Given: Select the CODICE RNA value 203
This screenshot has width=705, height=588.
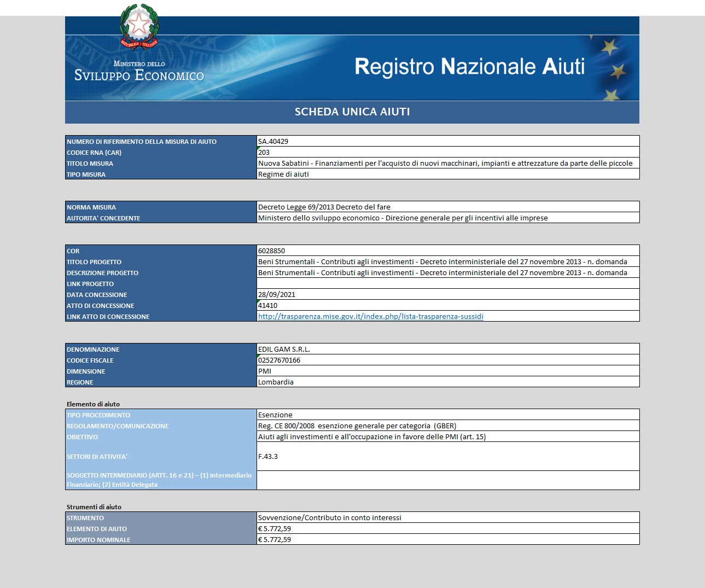Looking at the screenshot, I should click(x=448, y=152).
